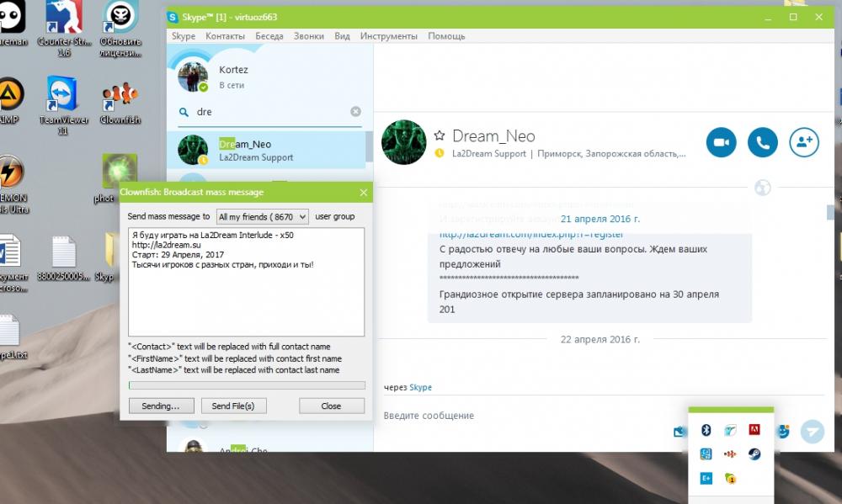The width and height of the screenshot is (842, 504).
Task: Open Steam from the system tray
Action: click(754, 454)
